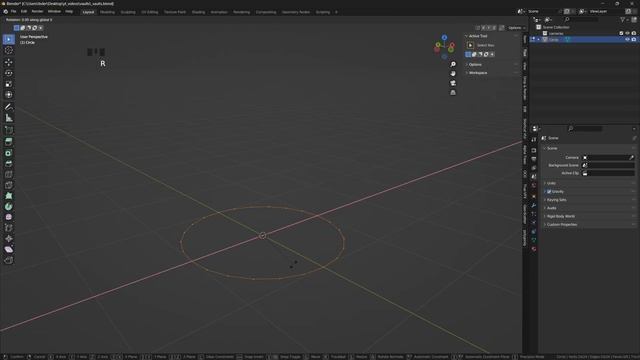The height and width of the screenshot is (360, 640).
Task: Select the Cursor tool
Action: pyautogui.click(x=9, y=50)
